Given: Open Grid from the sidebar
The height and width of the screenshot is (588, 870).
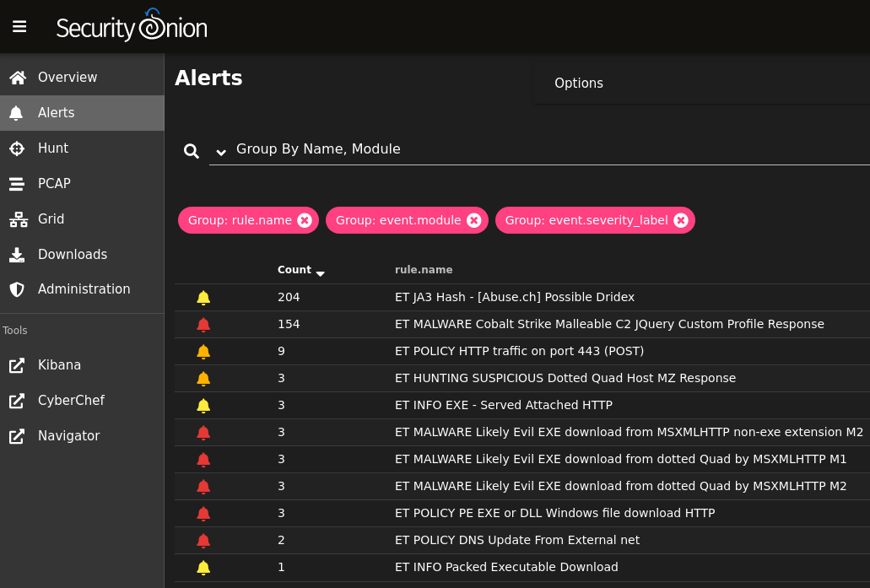Looking at the screenshot, I should [82, 219].
